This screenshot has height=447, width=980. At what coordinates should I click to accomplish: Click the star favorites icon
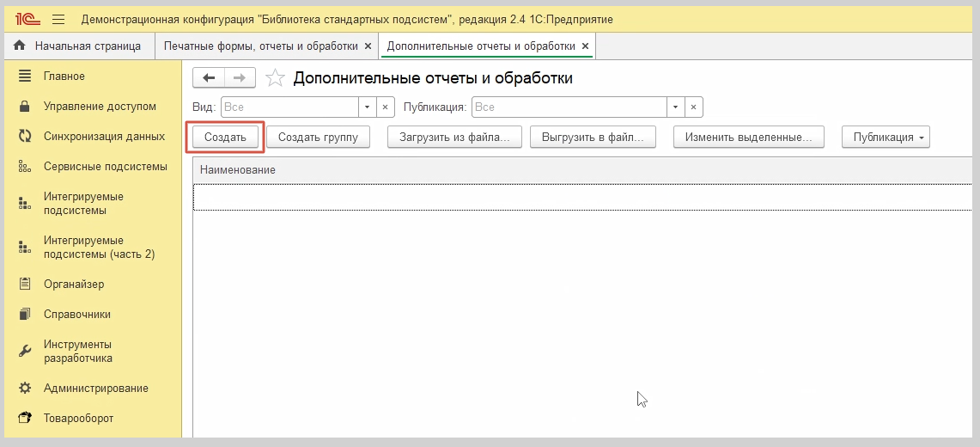[x=275, y=78]
